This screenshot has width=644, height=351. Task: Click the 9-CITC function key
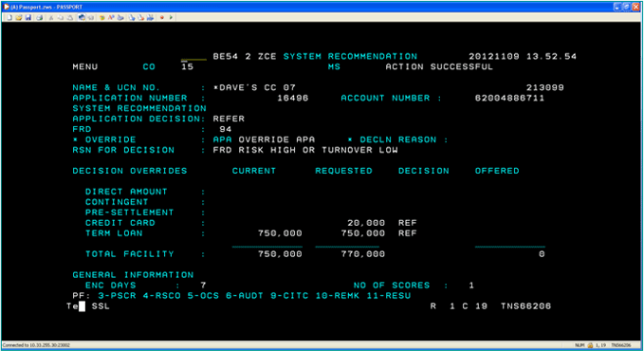(x=289, y=296)
